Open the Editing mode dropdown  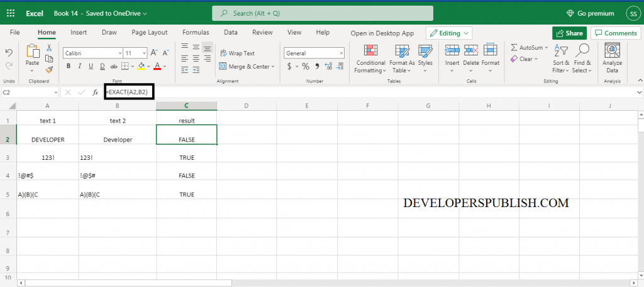click(449, 33)
